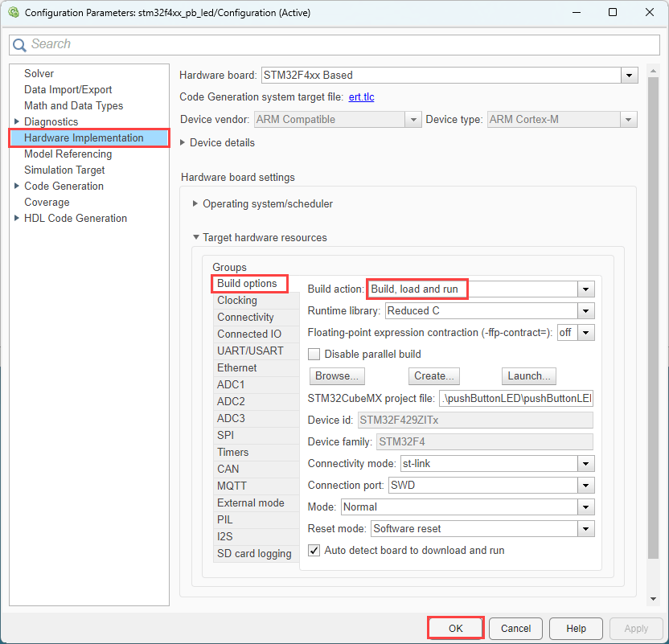Screen dimensions: 669x644
Task: Open the Runtime library dropdown
Action: coord(586,311)
